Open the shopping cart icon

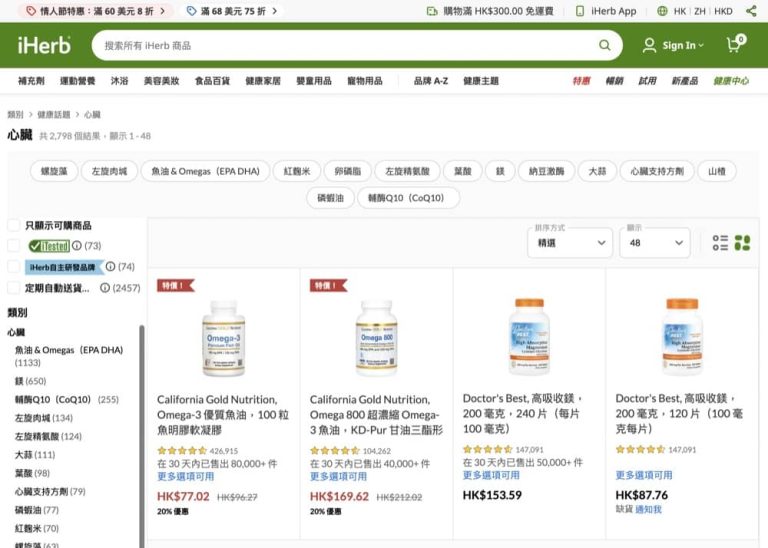[736, 44]
